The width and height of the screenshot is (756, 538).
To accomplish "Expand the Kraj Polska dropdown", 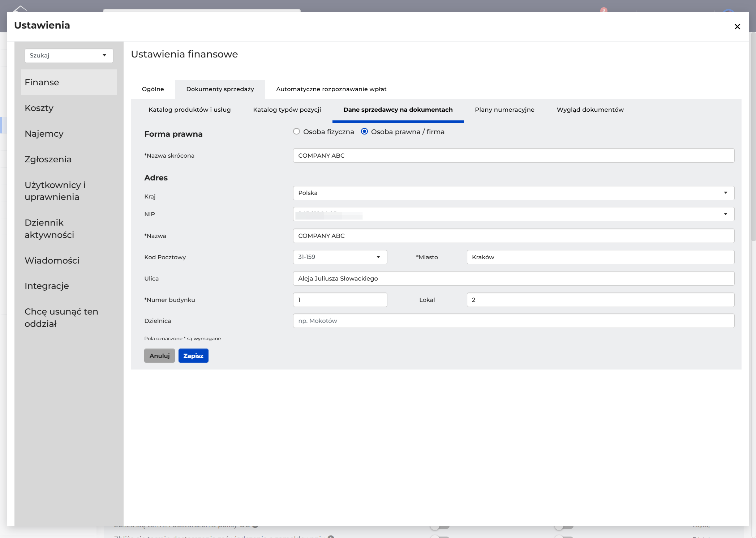I will coord(514,193).
